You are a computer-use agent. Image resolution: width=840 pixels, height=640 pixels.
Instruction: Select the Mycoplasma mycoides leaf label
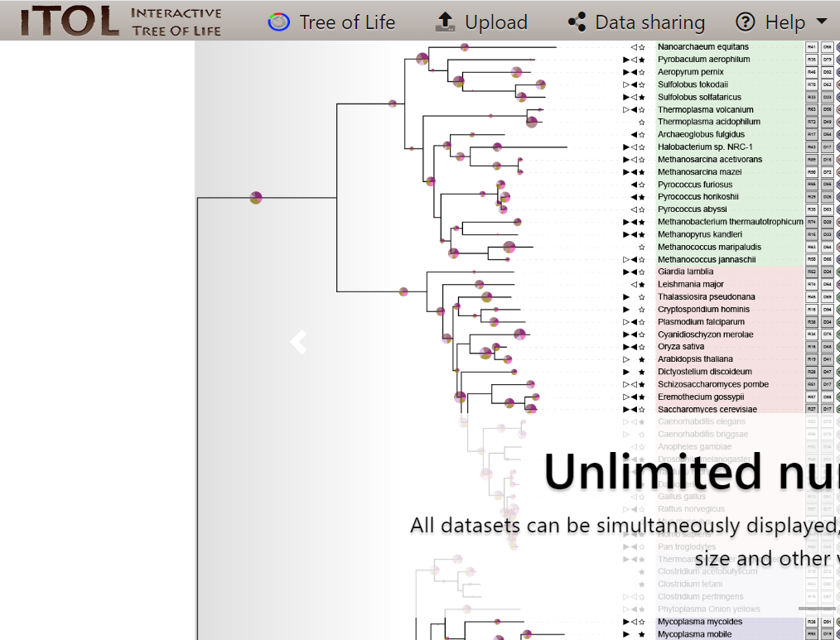[x=700, y=622]
